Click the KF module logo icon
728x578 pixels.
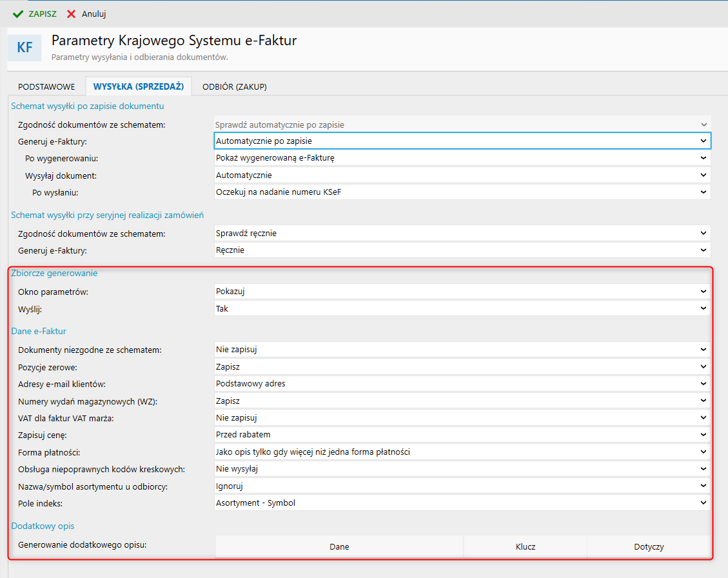(x=25, y=48)
